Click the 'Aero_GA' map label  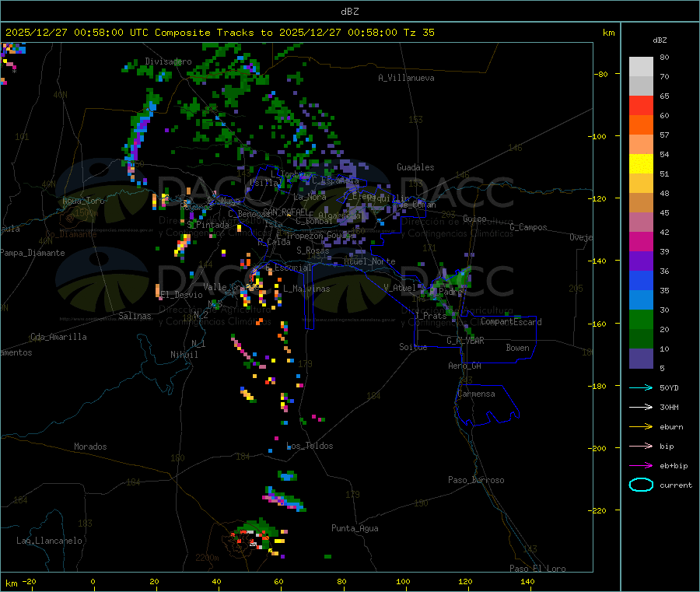coord(465,366)
